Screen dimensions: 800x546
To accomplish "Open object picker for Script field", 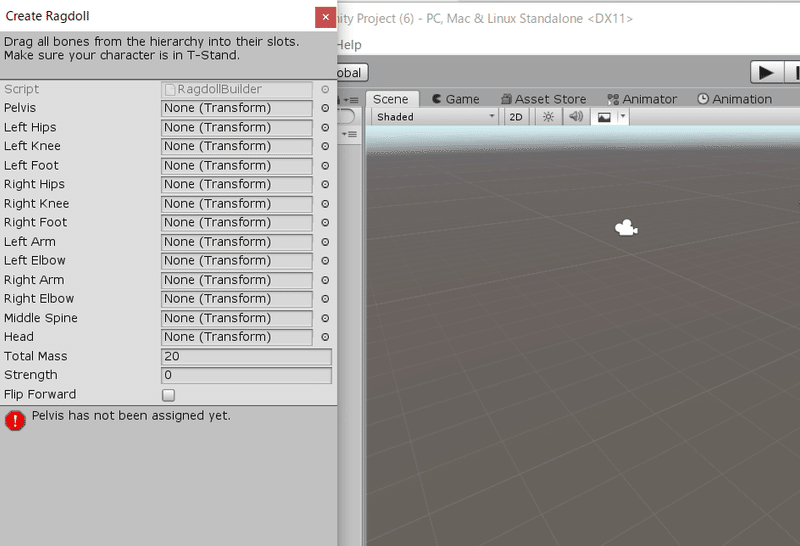I will (x=325, y=89).
